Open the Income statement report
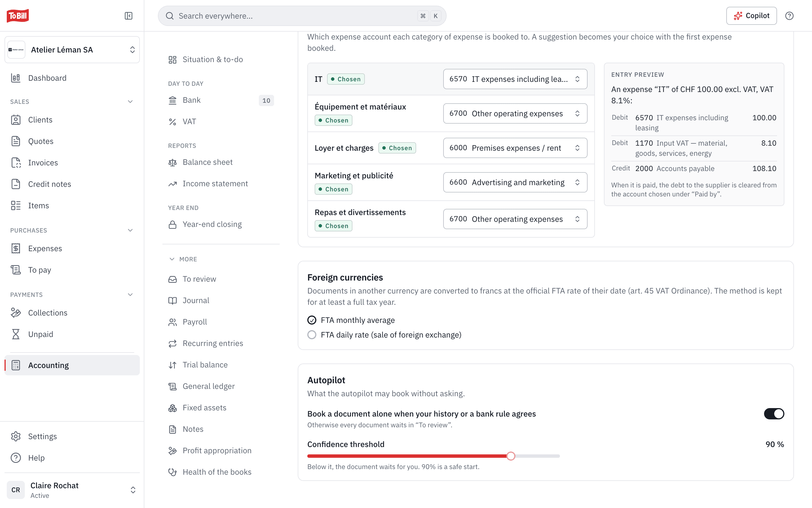 click(221, 184)
